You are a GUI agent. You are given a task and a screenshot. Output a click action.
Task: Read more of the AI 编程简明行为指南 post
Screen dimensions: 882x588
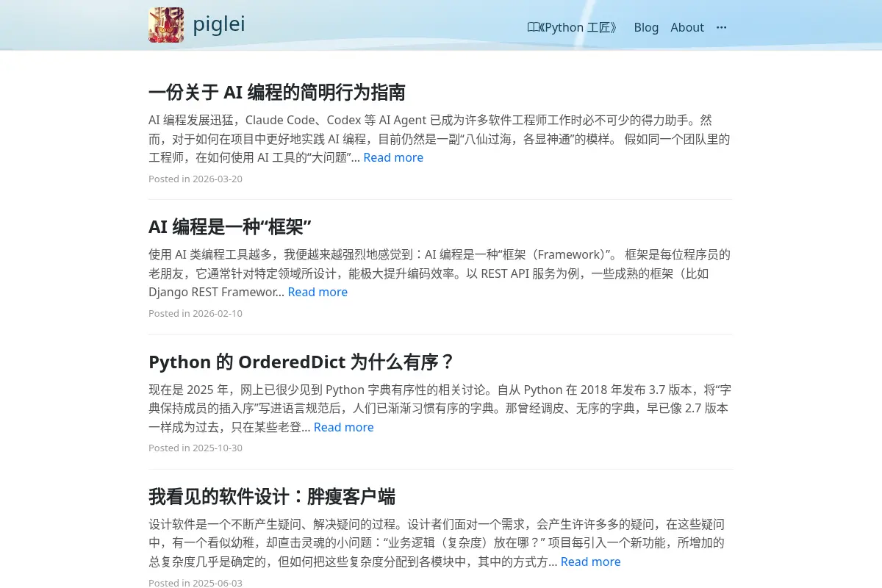(393, 157)
